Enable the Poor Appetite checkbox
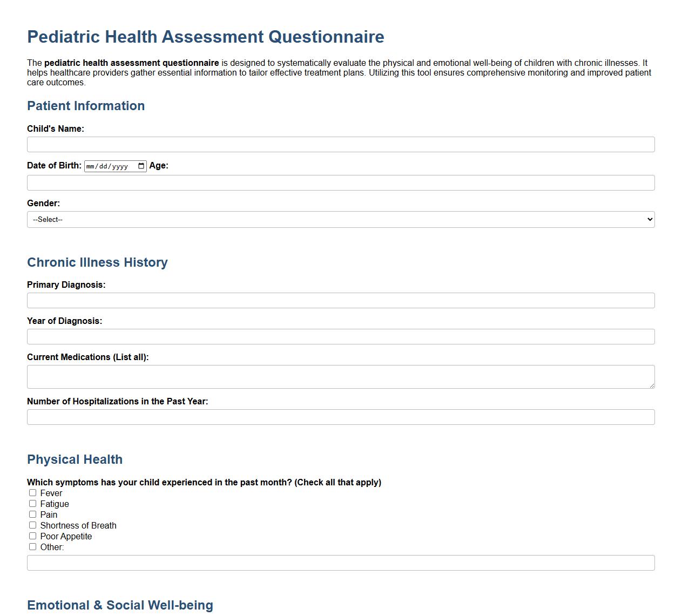682x616 pixels. [x=32, y=536]
